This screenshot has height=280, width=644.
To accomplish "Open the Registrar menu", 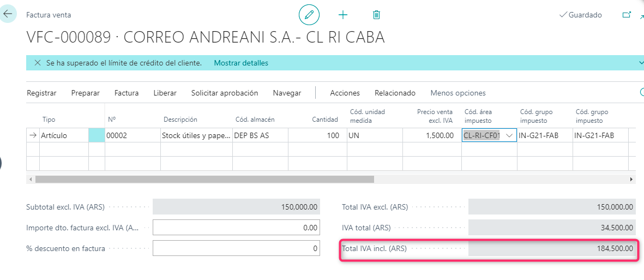I will click(x=41, y=93).
